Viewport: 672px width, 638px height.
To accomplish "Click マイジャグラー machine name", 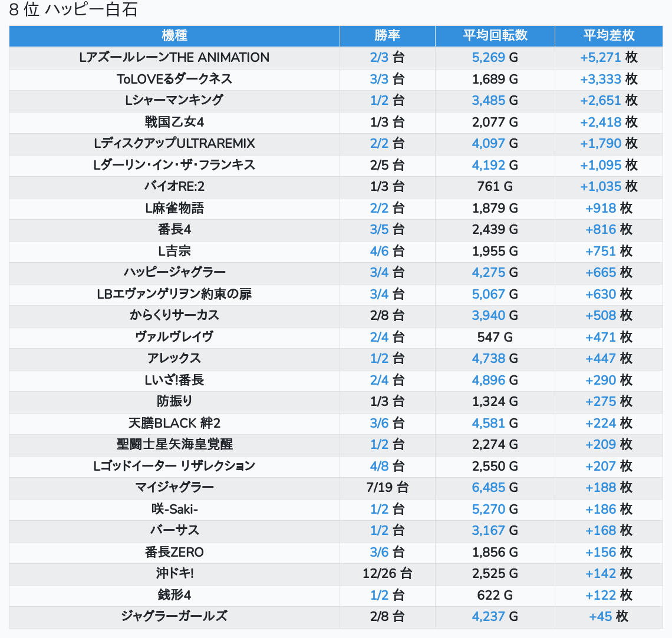I will (174, 487).
